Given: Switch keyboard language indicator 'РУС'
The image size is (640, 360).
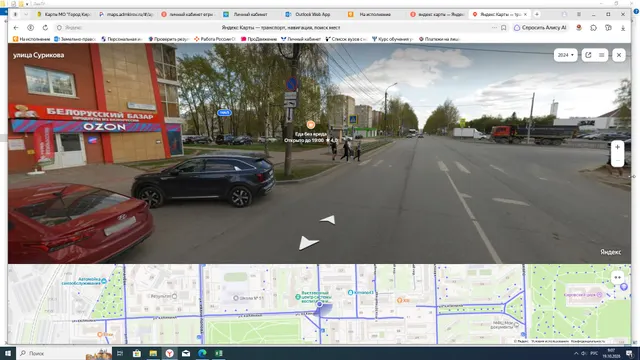Looking at the screenshot, I should click(x=594, y=353).
